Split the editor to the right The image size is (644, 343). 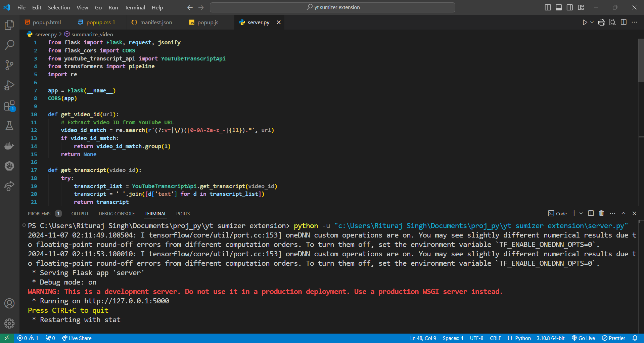point(624,22)
